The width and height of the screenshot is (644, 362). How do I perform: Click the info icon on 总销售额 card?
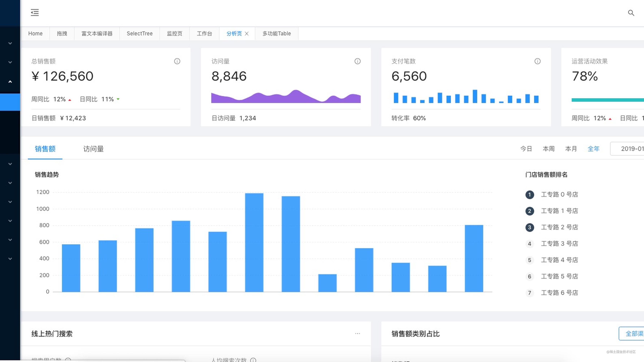pyautogui.click(x=177, y=61)
